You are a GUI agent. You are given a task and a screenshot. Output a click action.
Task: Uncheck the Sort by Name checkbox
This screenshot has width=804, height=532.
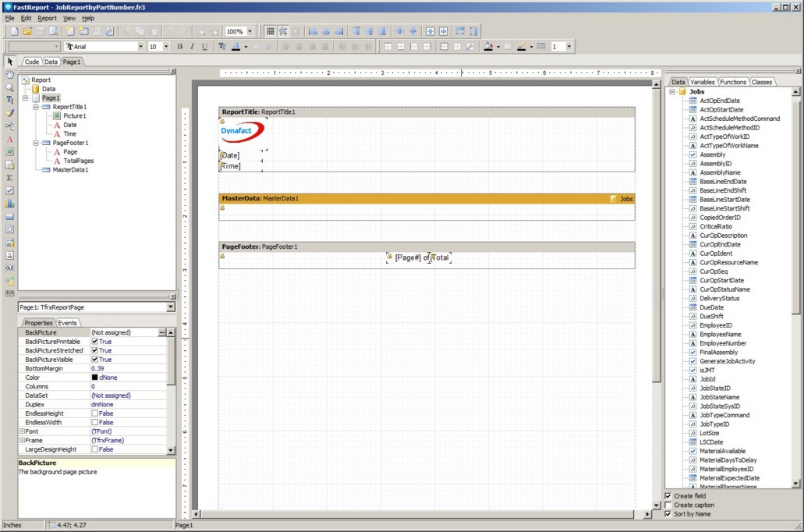tap(668, 514)
